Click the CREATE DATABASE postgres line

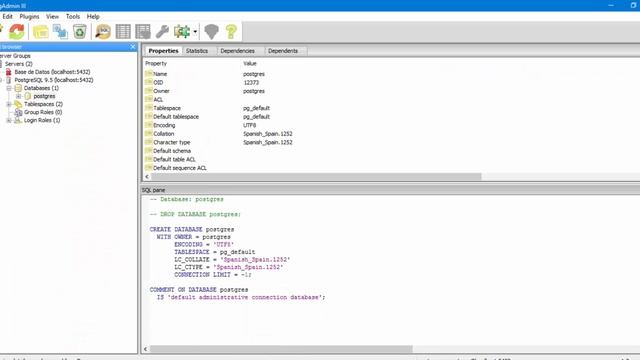click(192, 229)
